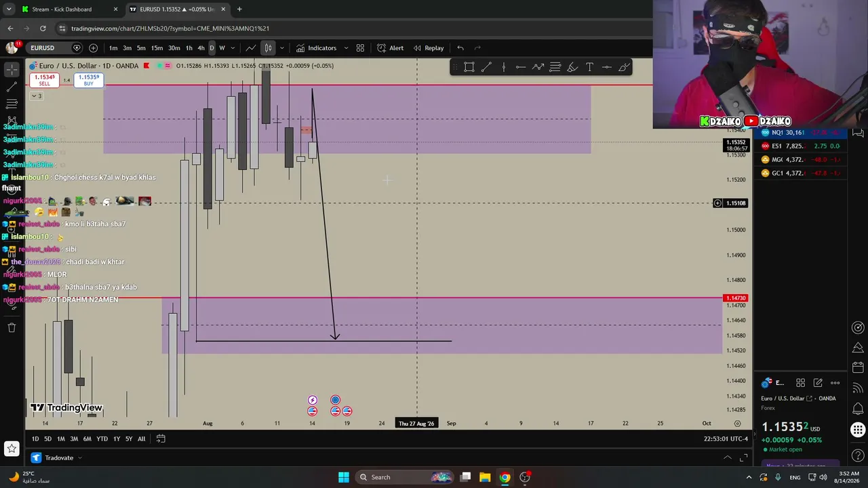Image resolution: width=868 pixels, height=488 pixels.
Task: Open the calendar icon in right sidebar
Action: 858,367
